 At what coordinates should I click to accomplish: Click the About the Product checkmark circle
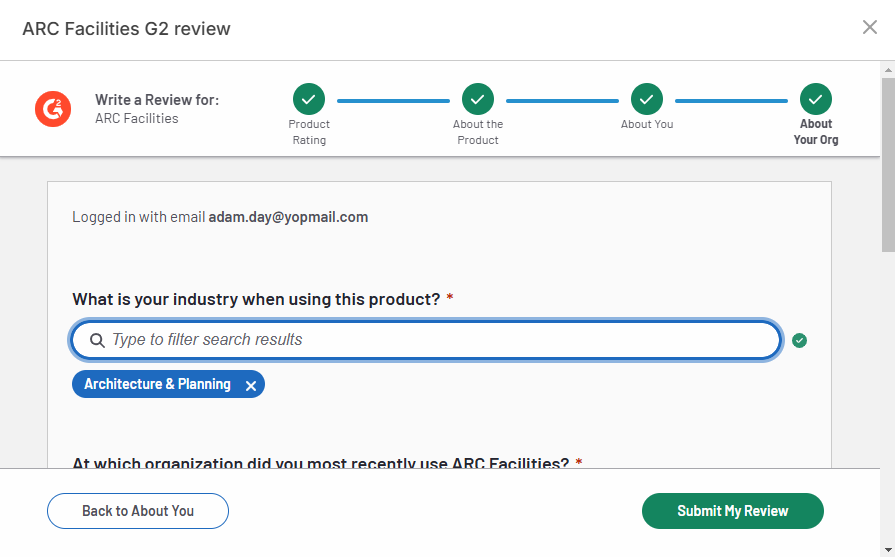478,99
